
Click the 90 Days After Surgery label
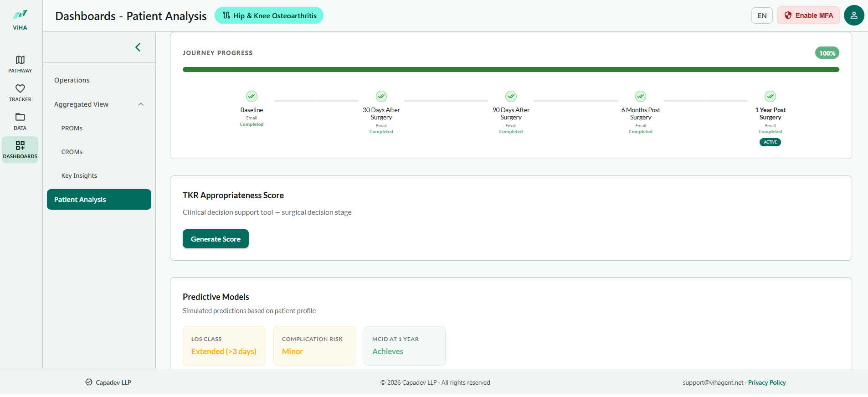coord(511,113)
